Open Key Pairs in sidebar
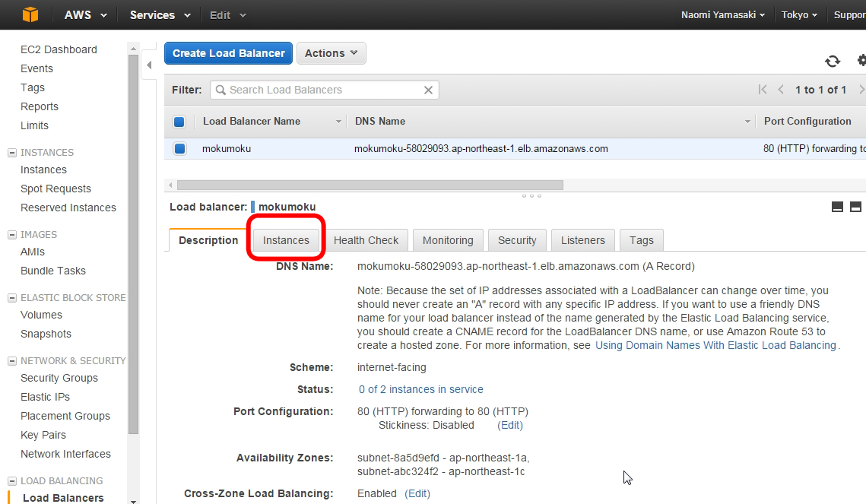This screenshot has height=504, width=866. [43, 435]
